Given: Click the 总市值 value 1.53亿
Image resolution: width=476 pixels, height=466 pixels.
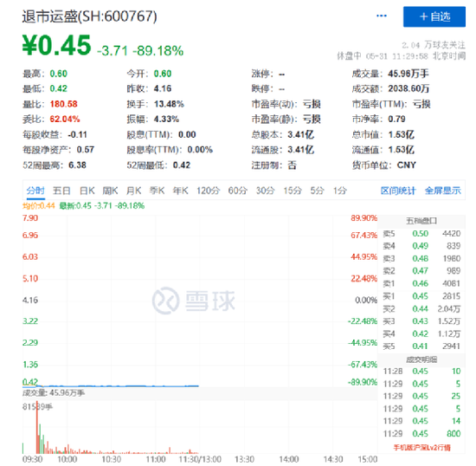Looking at the screenshot, I should pos(401,134).
